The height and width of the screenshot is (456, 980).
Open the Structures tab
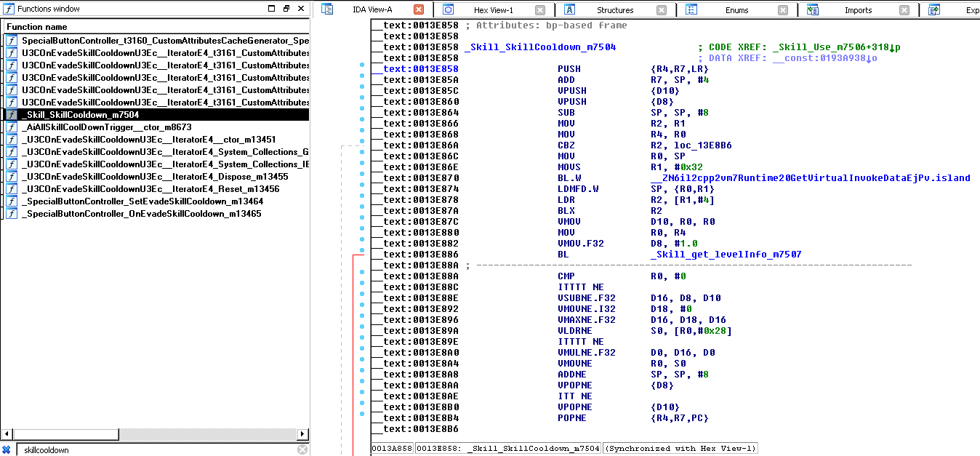point(615,10)
